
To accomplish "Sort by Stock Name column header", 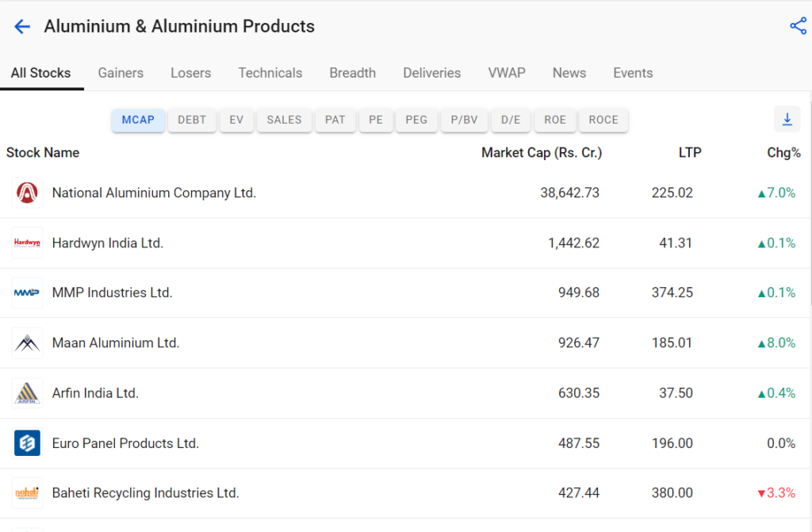I will (x=43, y=153).
